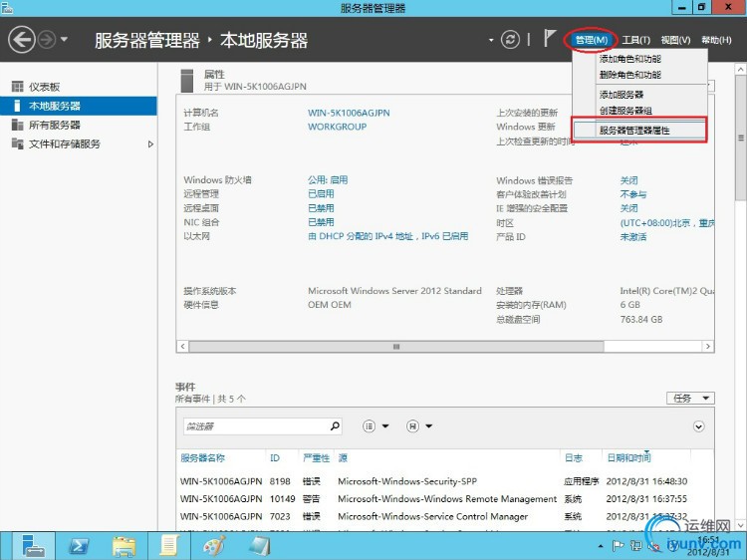The image size is (747, 560).
Task: Open navigation history dropdown beside forward arrow
Action: point(65,39)
